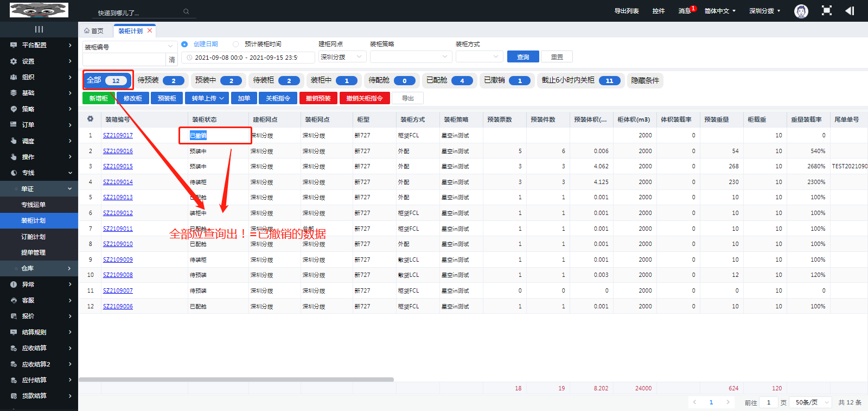
Task: Click the 关柜指令 button
Action: [x=278, y=98]
